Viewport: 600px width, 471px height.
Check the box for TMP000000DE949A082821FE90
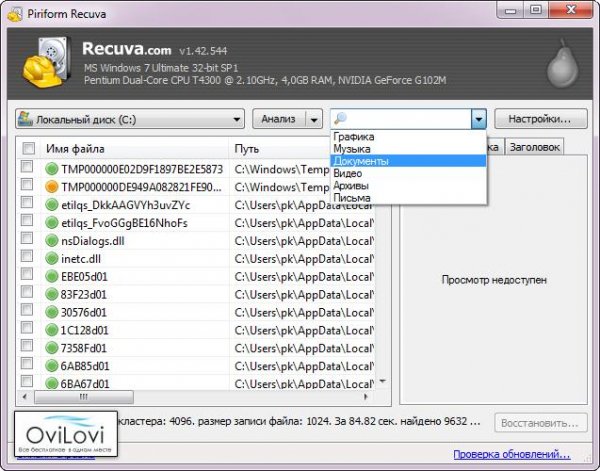[x=27, y=184]
